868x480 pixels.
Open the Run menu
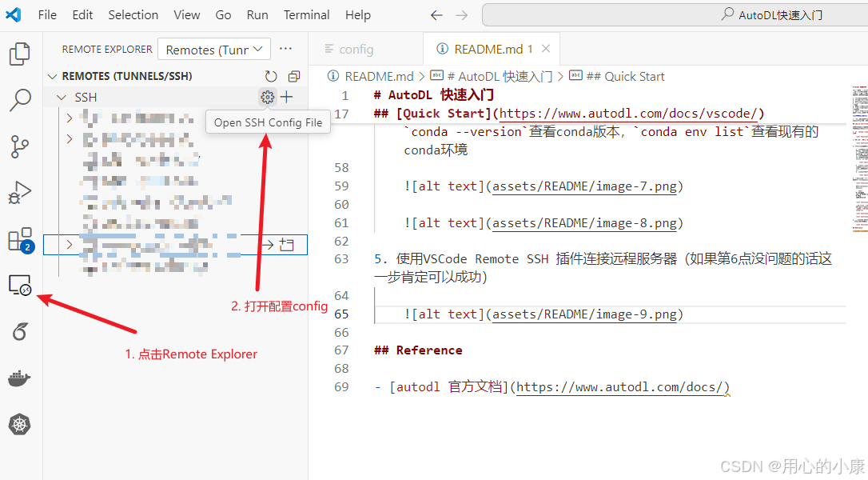point(257,15)
